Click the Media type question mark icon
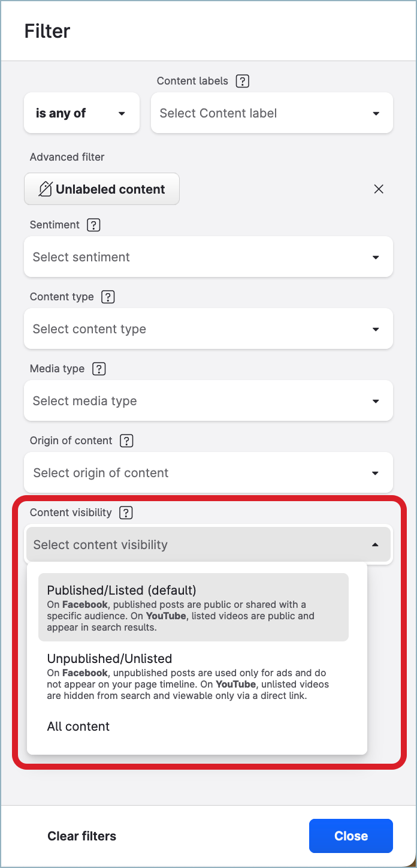Viewport: 417px width, 868px height. [x=99, y=368]
